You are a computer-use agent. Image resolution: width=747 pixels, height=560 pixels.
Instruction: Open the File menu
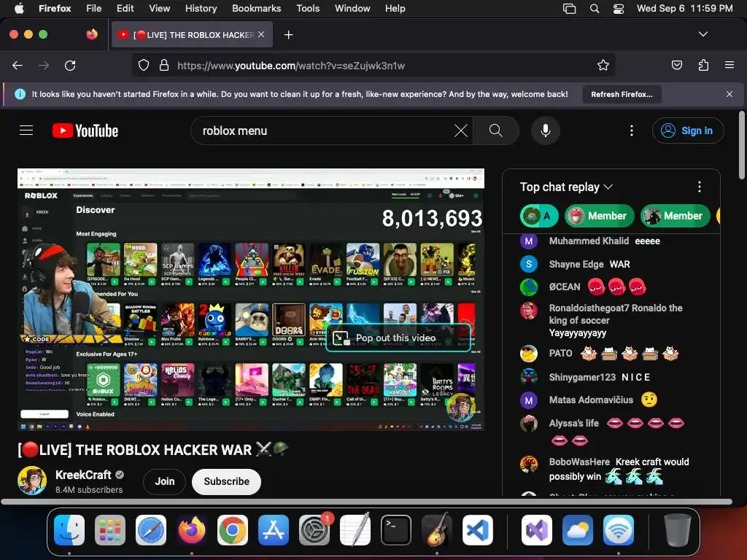94,8
